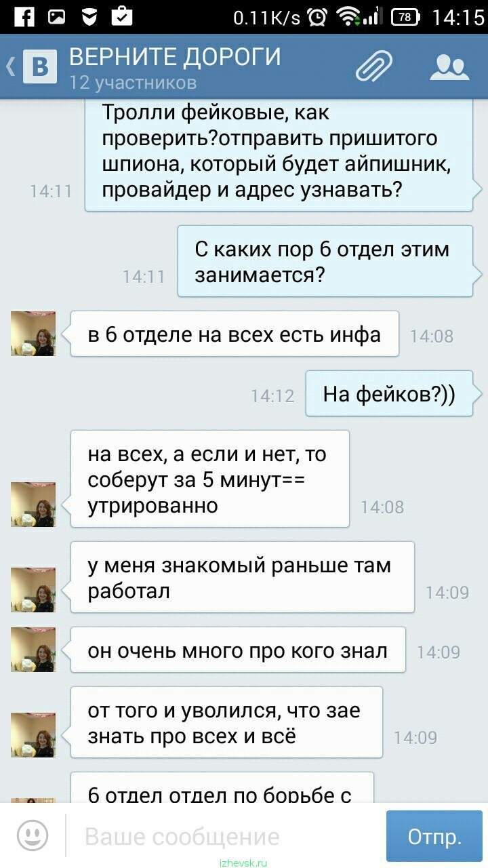Open avatar next to 'в 6 отделе' message
488x868 pixels.
(x=33, y=334)
